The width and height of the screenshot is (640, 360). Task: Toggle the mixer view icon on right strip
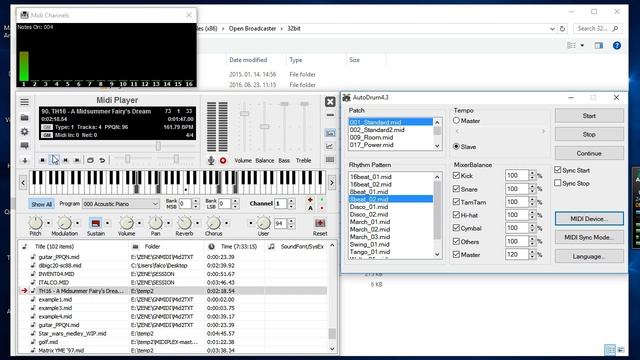[x=330, y=133]
